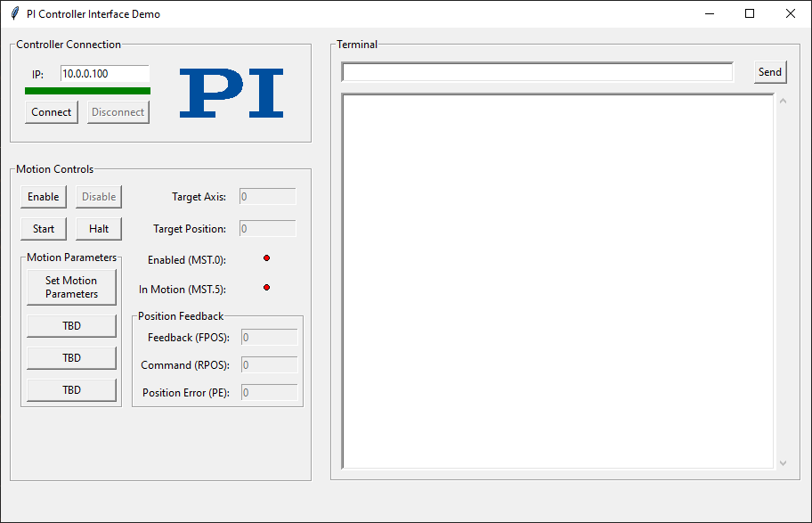Close the PI Controller Interface Demo window

tap(791, 13)
